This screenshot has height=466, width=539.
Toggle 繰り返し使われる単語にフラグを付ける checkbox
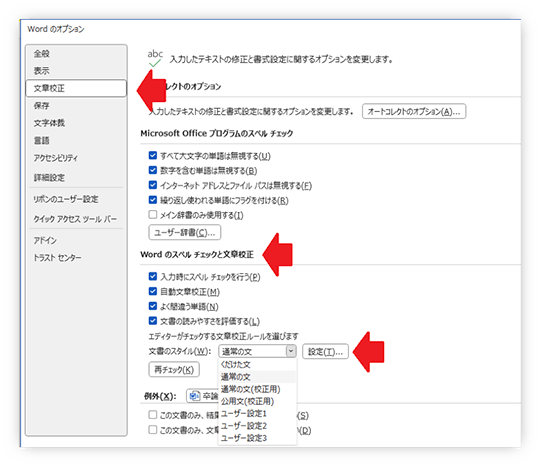[x=153, y=200]
